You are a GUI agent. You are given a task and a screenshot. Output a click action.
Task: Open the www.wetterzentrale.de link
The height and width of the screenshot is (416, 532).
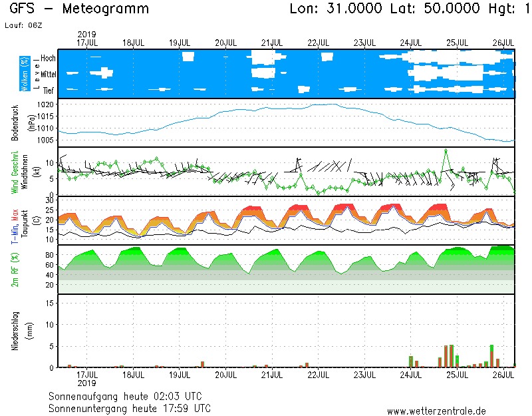pos(436,411)
